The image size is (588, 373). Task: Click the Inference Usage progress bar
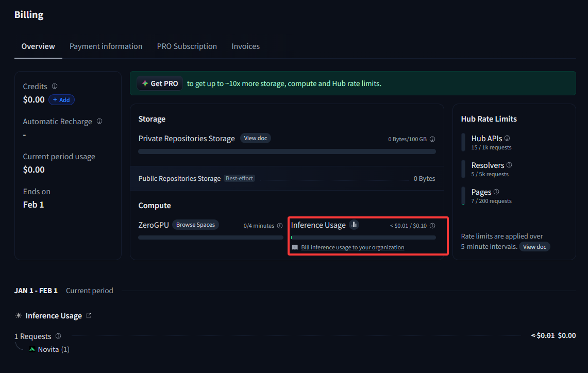point(363,238)
